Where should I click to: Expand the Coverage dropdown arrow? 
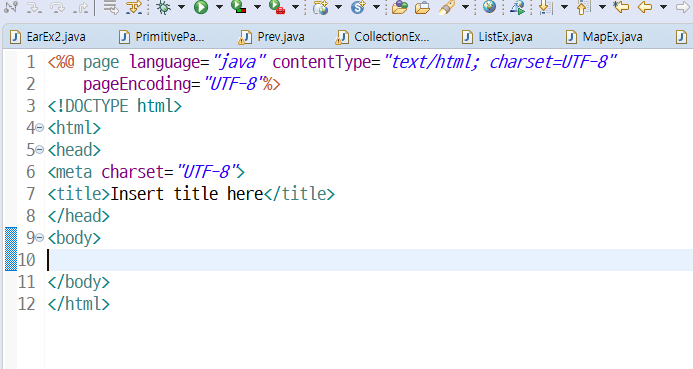257,7
